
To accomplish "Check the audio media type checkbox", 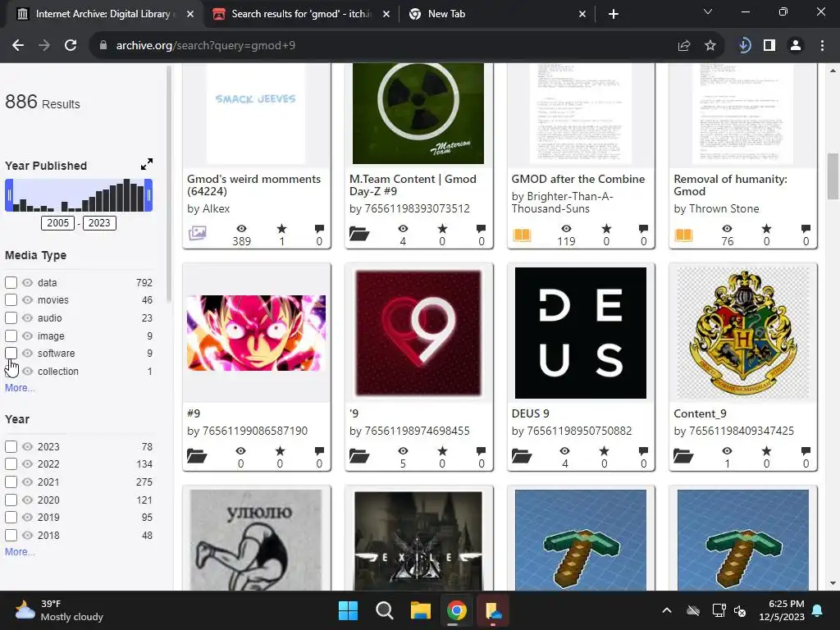I will pyautogui.click(x=11, y=317).
